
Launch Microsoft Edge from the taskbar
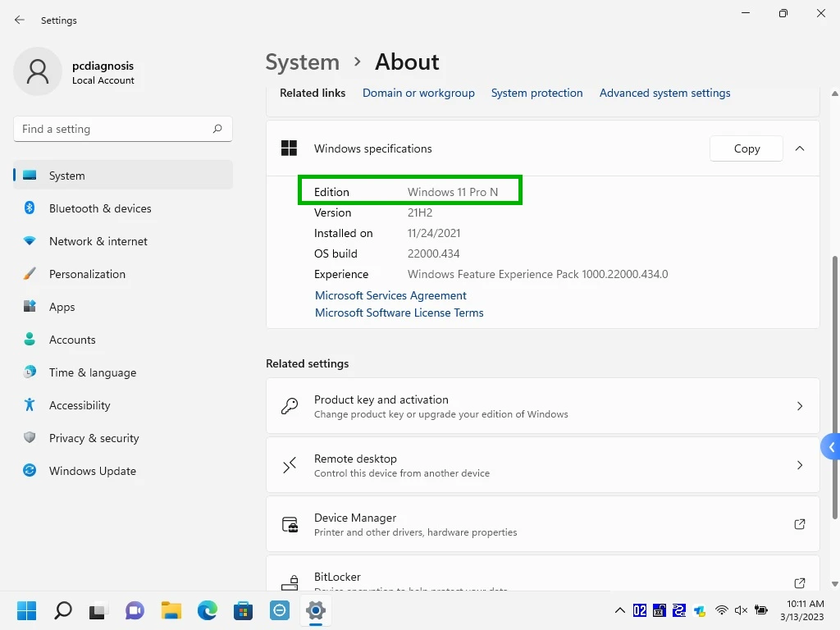(x=207, y=610)
